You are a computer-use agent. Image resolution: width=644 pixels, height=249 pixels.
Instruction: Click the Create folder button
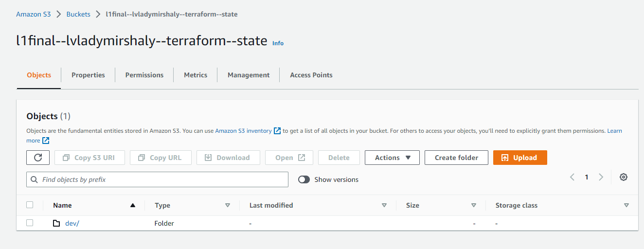(456, 158)
